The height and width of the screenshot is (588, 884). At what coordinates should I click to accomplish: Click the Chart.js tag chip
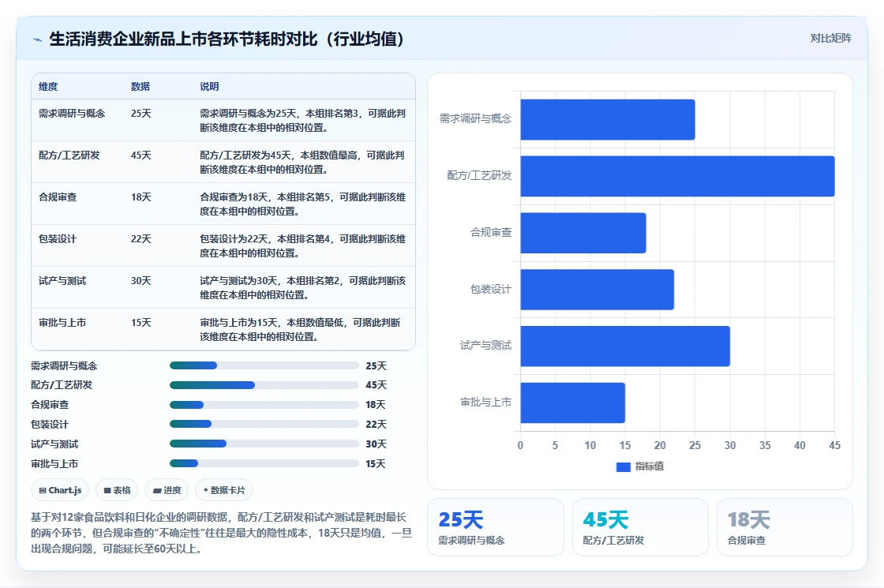point(60,490)
